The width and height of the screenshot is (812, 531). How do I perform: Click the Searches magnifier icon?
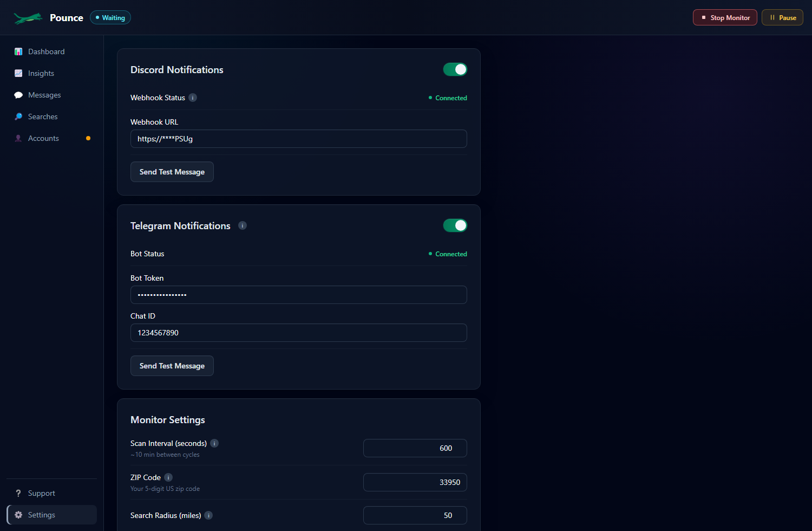(18, 116)
